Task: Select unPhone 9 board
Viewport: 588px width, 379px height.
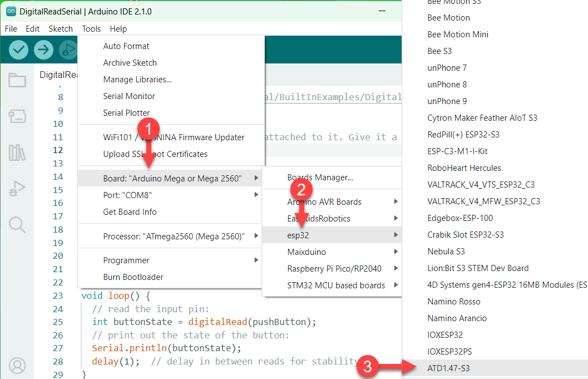Action: click(495, 101)
